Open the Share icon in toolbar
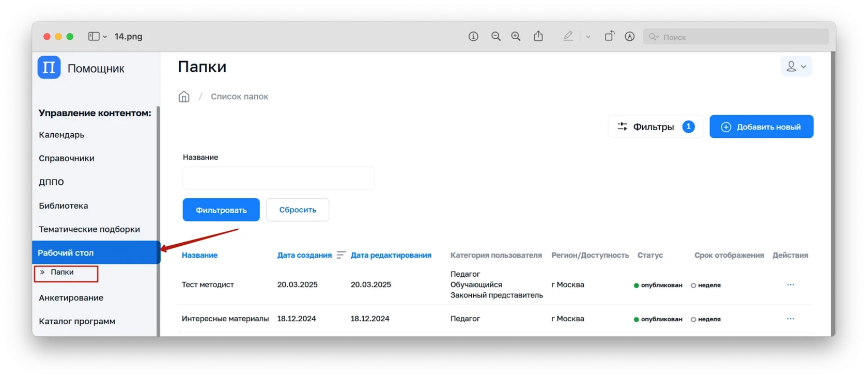 (538, 36)
